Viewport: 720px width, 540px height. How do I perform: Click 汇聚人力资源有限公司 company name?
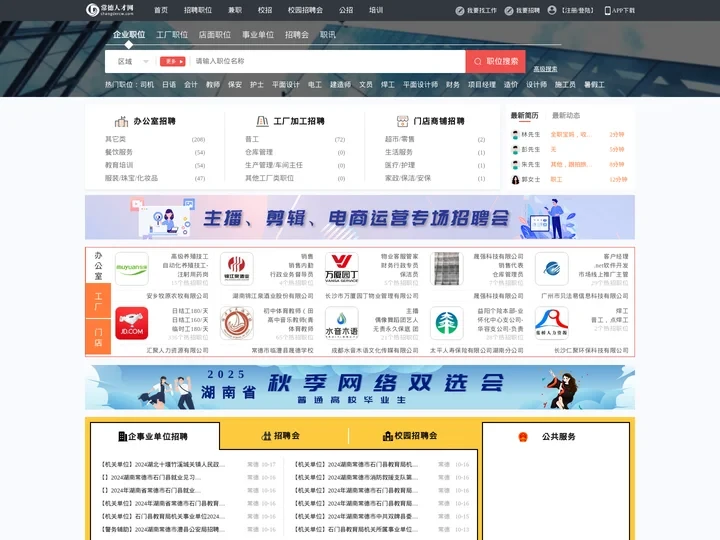[x=177, y=350]
